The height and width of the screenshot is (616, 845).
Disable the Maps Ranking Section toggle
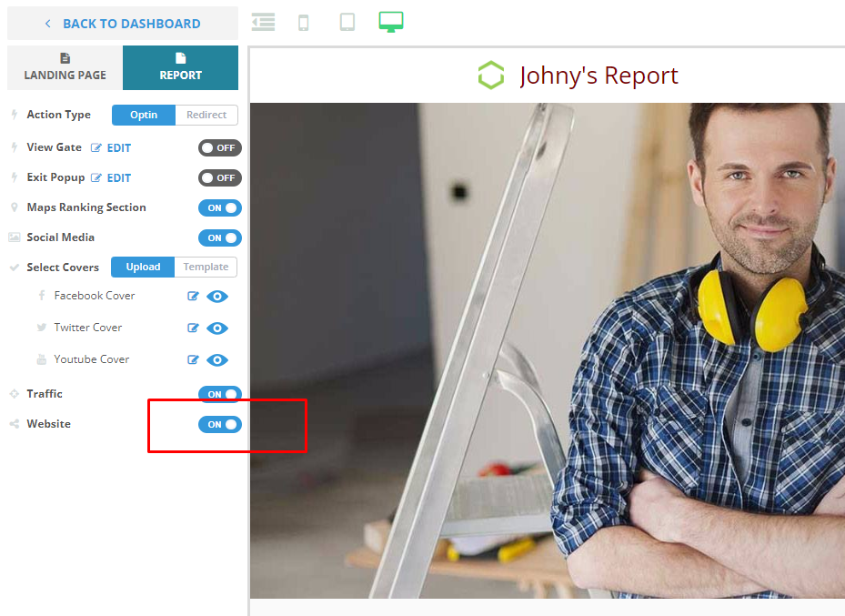[x=219, y=207]
